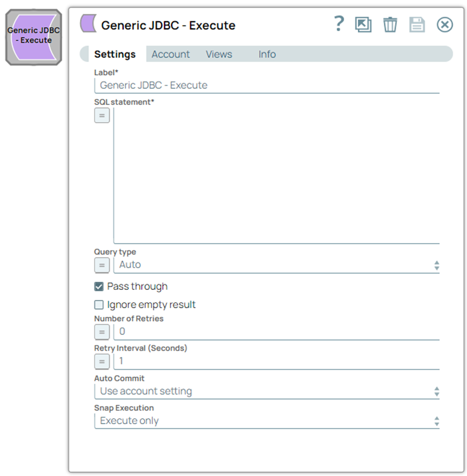This screenshot has height=476, width=467.
Task: Delete the snap using trash icon
Action: point(390,24)
